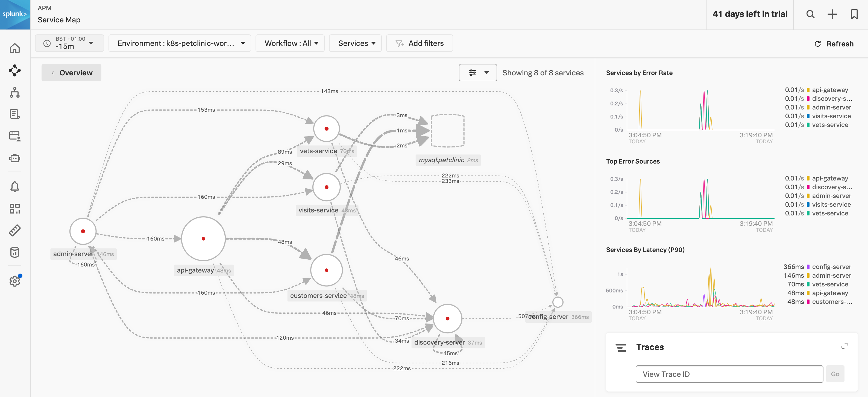Click 41 days left in trial

(x=750, y=14)
